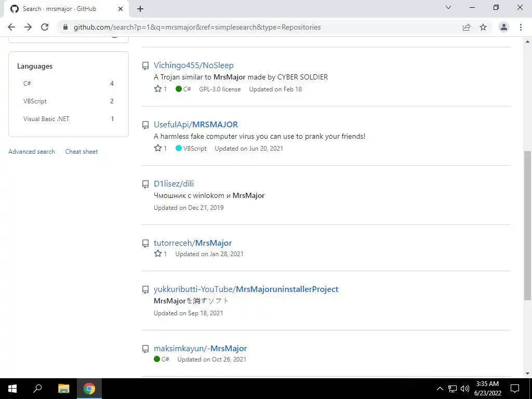
Task: Click star count of UsefulApi/MRSMAJOR
Action: (161, 148)
